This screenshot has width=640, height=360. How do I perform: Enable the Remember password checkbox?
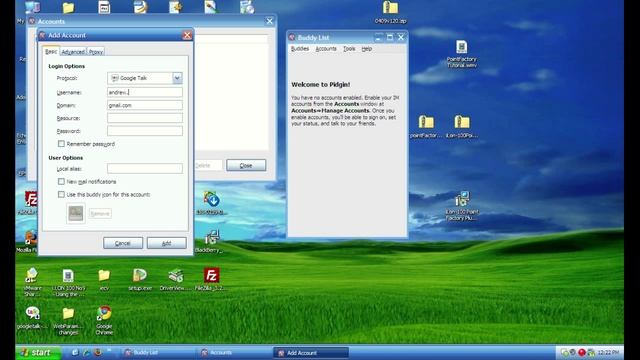pos(61,144)
